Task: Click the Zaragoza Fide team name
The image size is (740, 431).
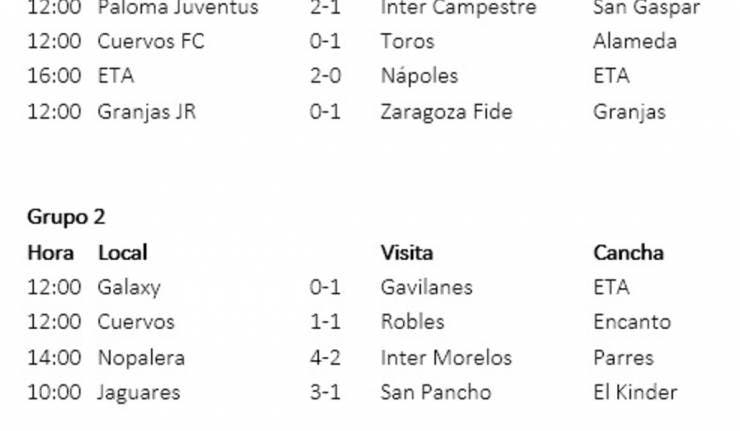Action: tap(446, 112)
